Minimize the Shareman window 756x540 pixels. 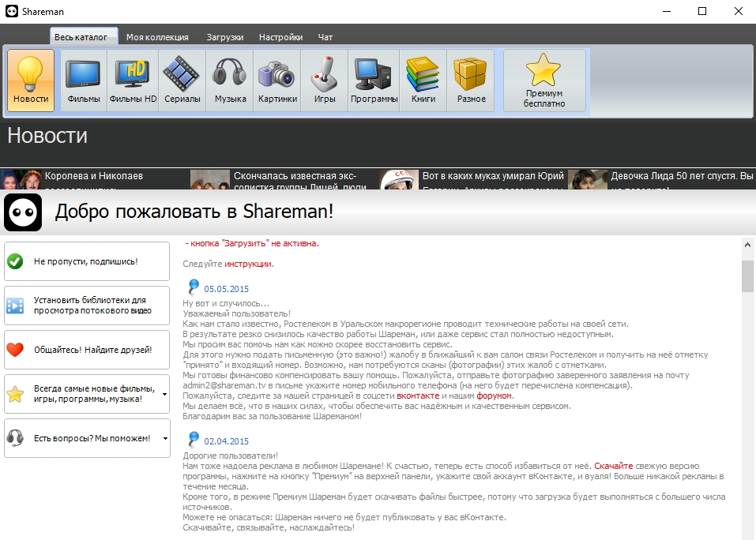tap(667, 11)
